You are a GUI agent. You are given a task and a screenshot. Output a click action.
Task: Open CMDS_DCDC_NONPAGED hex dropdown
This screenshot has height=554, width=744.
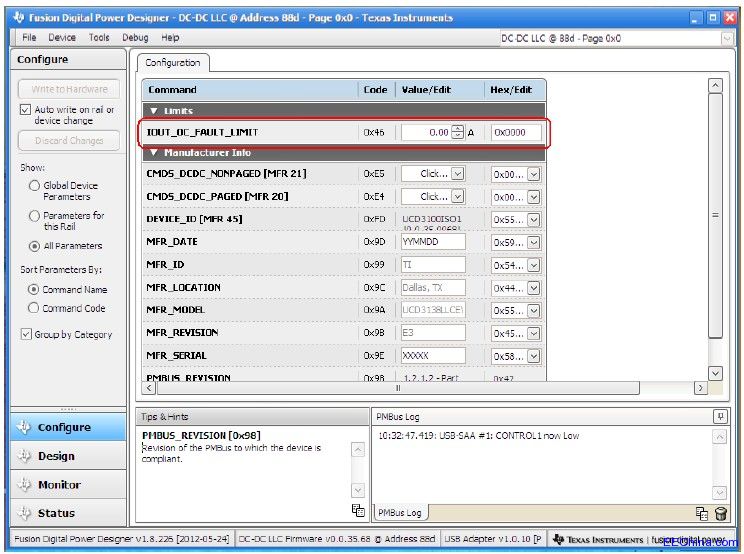point(534,175)
